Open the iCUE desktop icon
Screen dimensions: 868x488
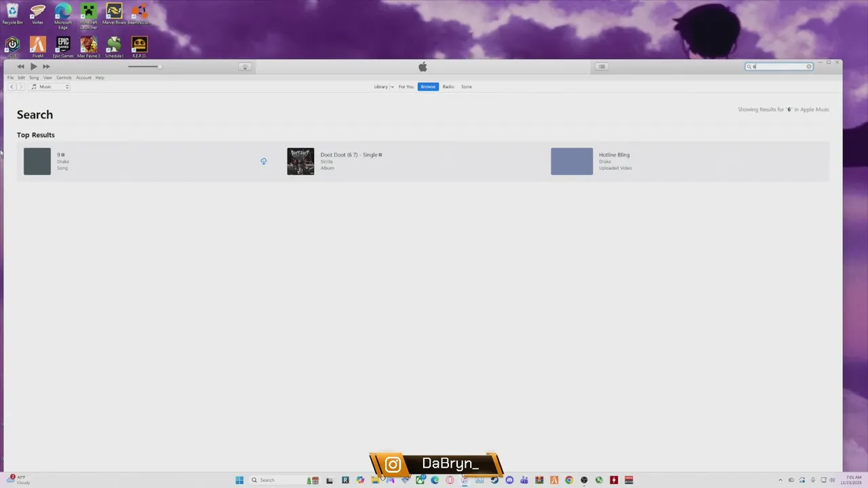12,46
